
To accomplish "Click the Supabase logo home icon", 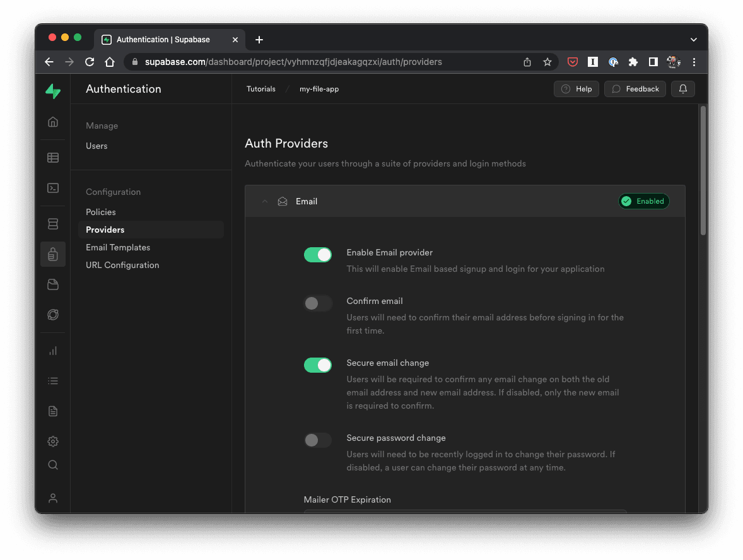I will [x=53, y=91].
